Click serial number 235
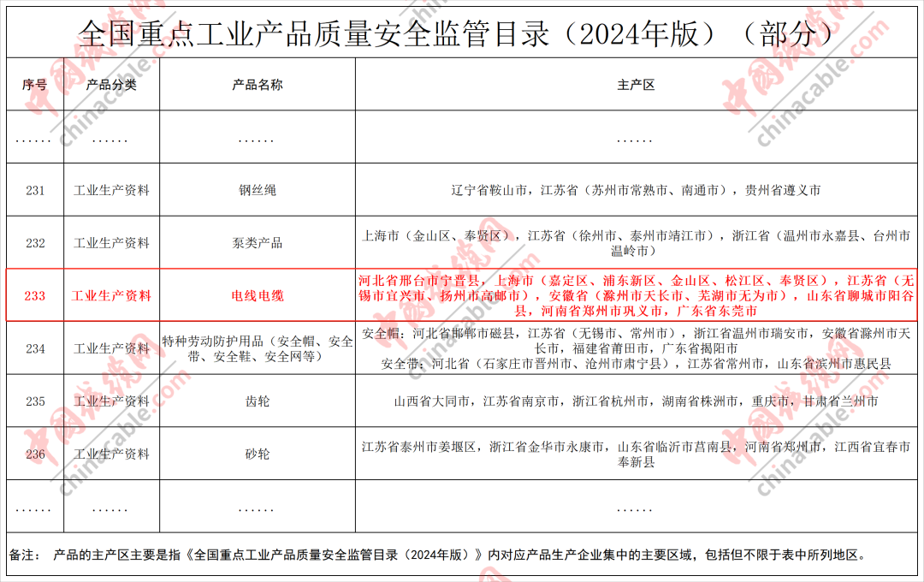The image size is (924, 582). coord(35,401)
